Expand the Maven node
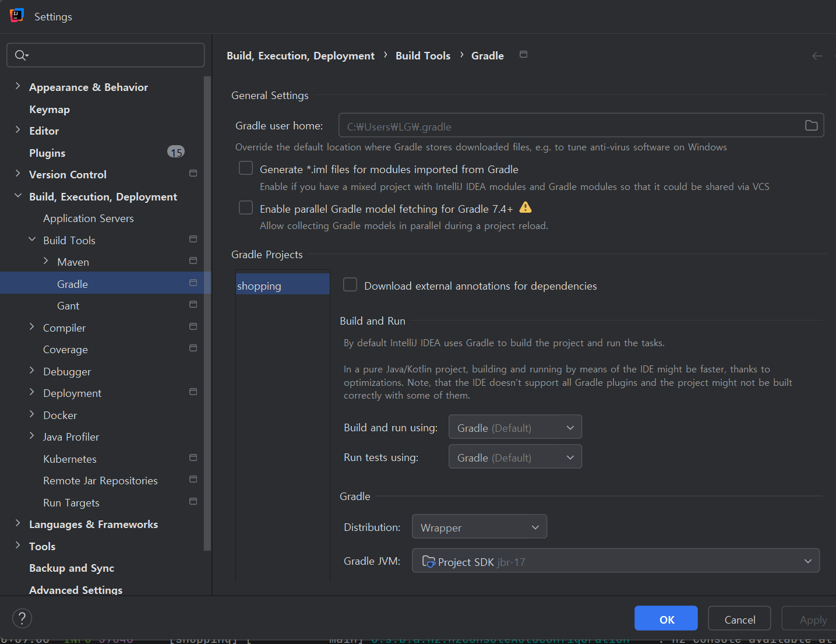 pyautogui.click(x=46, y=261)
